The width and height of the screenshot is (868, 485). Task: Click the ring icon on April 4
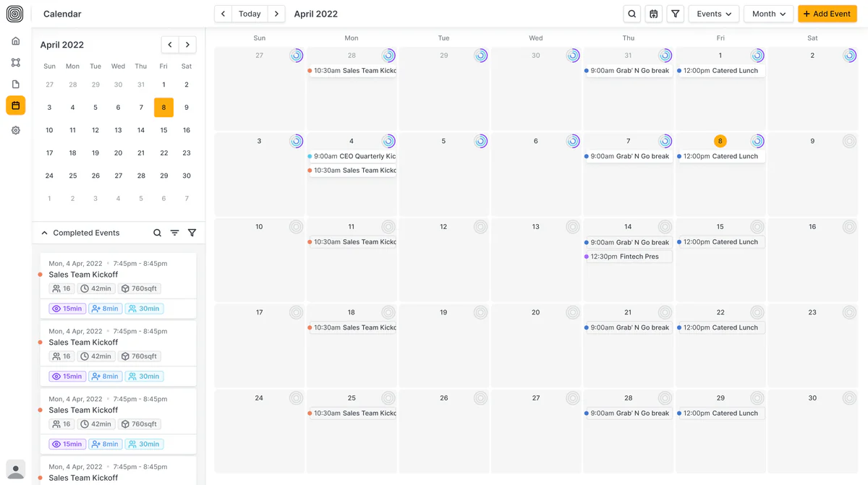click(x=388, y=142)
